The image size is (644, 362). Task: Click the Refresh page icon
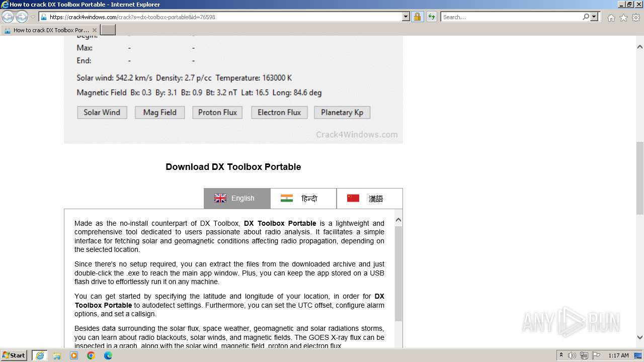point(431,17)
